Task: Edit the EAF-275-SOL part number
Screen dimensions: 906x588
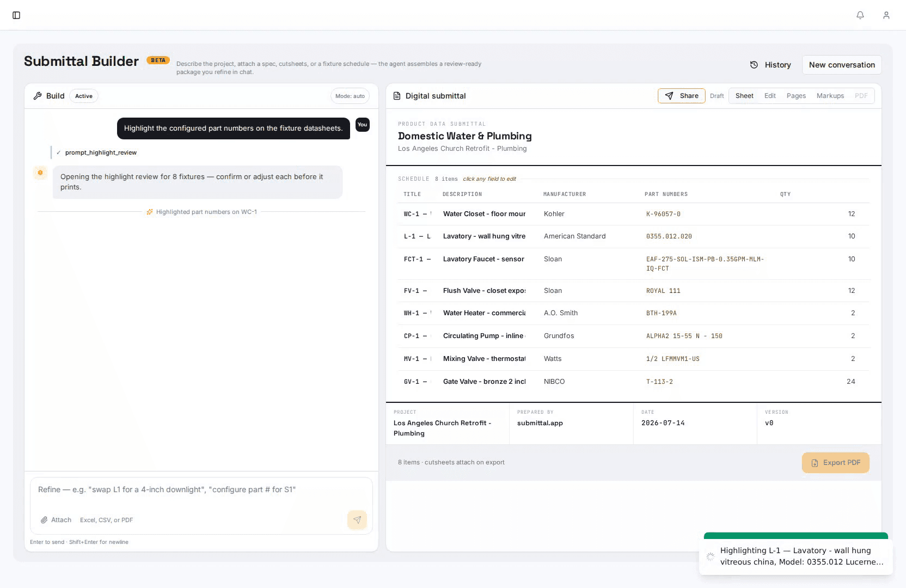Action: click(705, 264)
